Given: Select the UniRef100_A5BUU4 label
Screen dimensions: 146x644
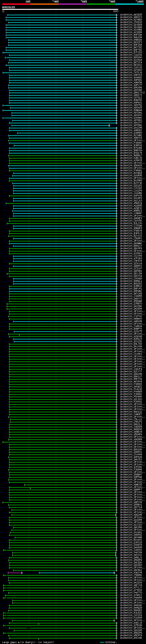Looking at the screenshot, I should coord(131,40).
